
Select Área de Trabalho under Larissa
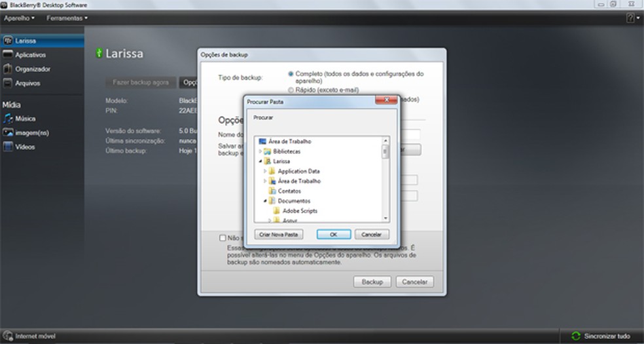(299, 181)
